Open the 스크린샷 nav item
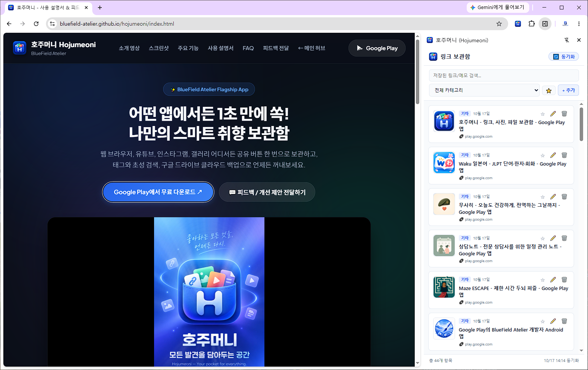588x370 pixels. click(159, 48)
